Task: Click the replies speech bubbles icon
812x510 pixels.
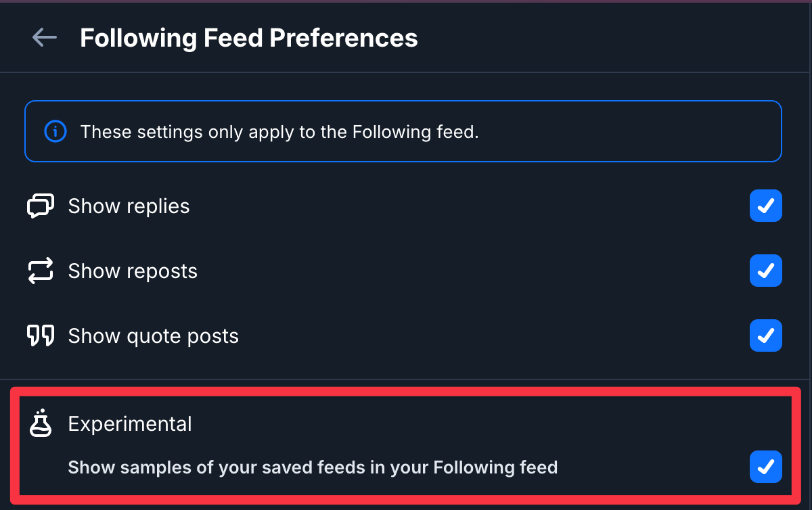Action: (x=41, y=206)
